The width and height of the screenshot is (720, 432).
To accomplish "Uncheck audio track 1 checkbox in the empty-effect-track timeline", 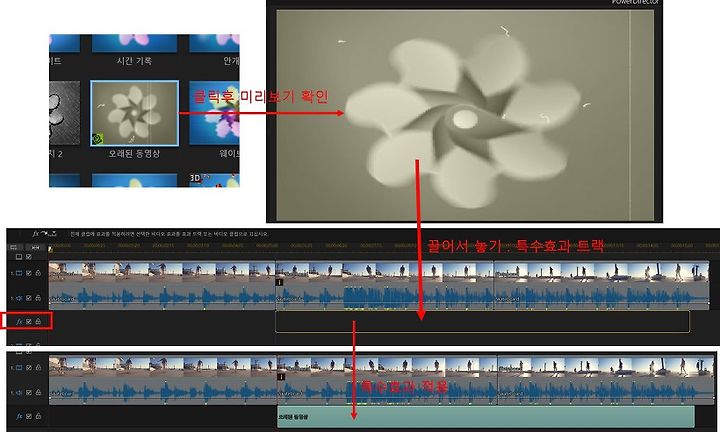I will 29,298.
